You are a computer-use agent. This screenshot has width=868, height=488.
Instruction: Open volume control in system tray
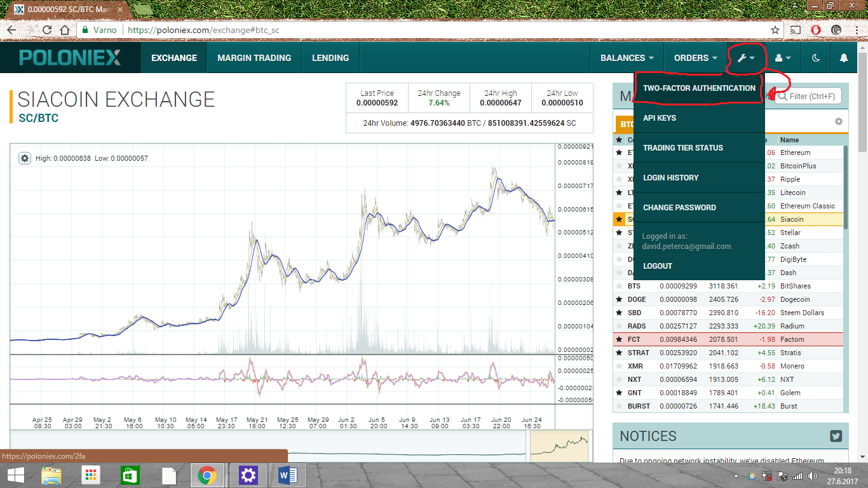pyautogui.click(x=813, y=476)
